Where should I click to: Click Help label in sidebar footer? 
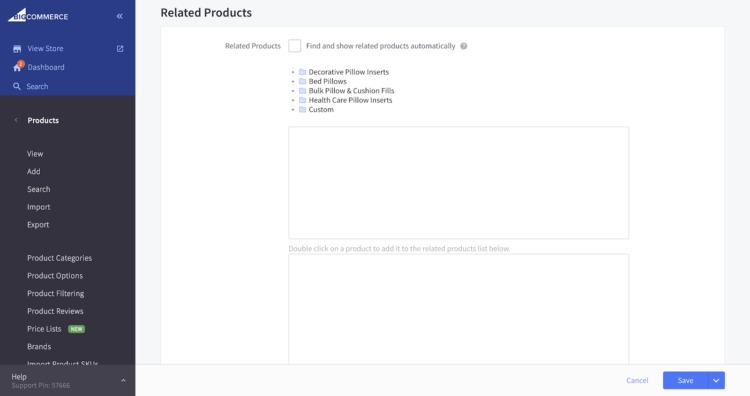(x=19, y=377)
